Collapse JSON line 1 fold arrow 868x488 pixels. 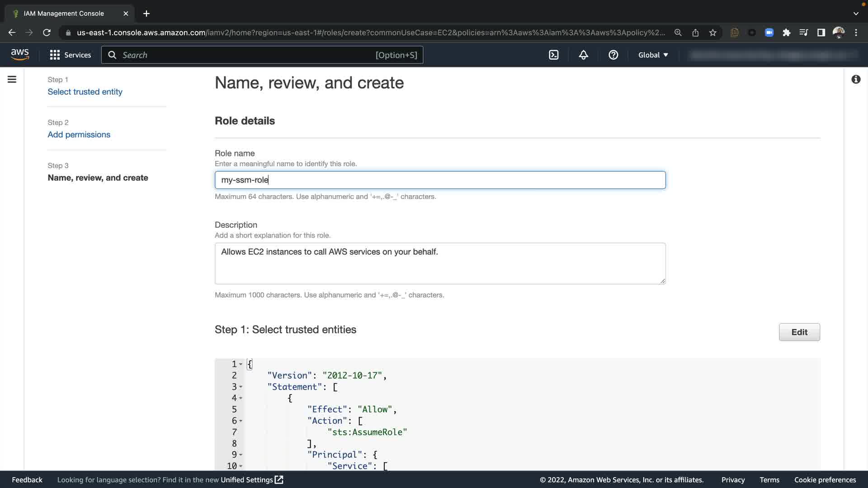[x=241, y=364]
